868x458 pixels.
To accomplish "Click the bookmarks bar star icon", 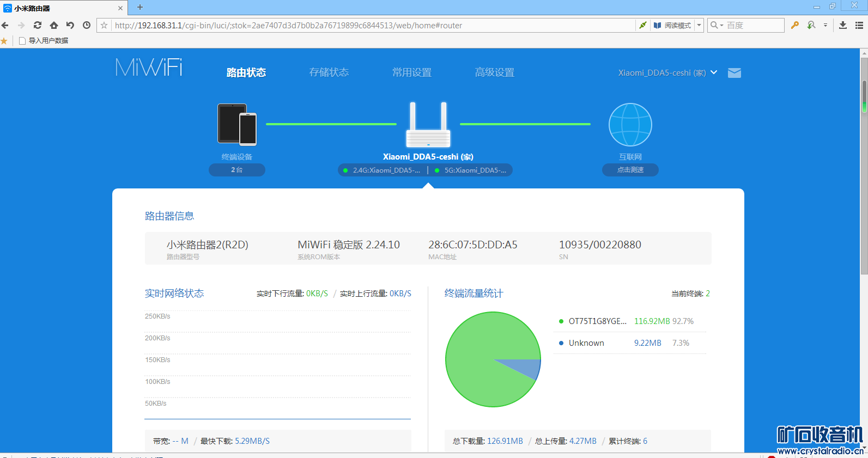I will (4, 41).
